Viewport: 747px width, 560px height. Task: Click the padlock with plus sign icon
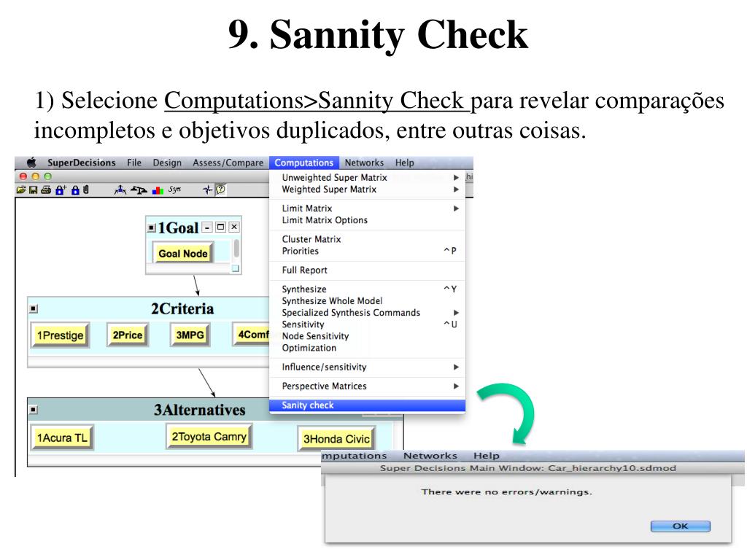point(61,190)
